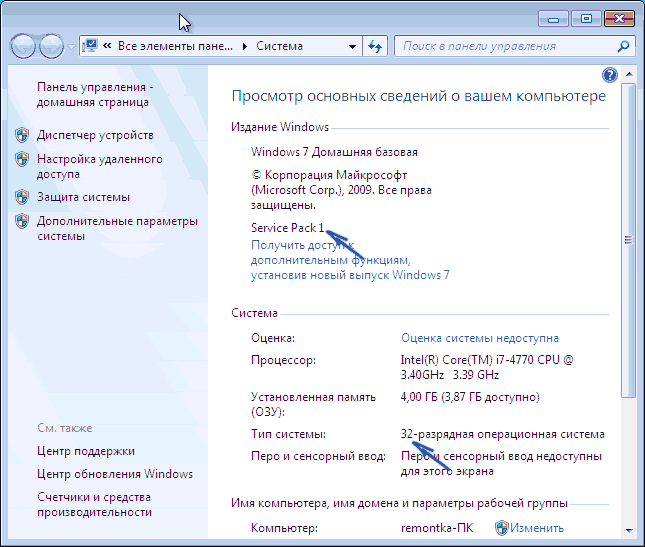Click the 'Система' breadcrumb item
Image resolution: width=645 pixels, height=547 pixels.
click(279, 46)
